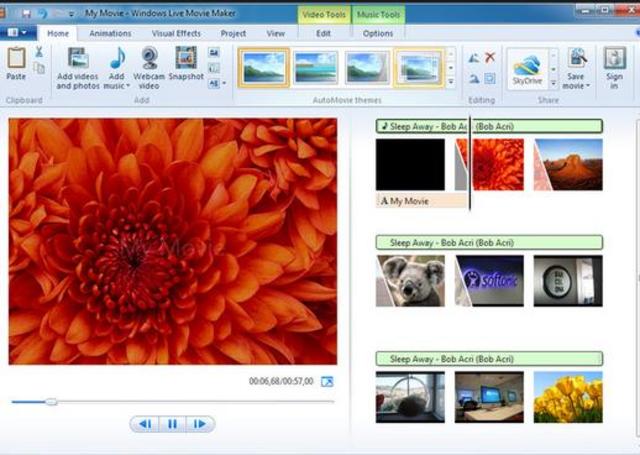640x455 pixels.
Task: Click the storyboard playhead marker
Action: click(x=470, y=163)
